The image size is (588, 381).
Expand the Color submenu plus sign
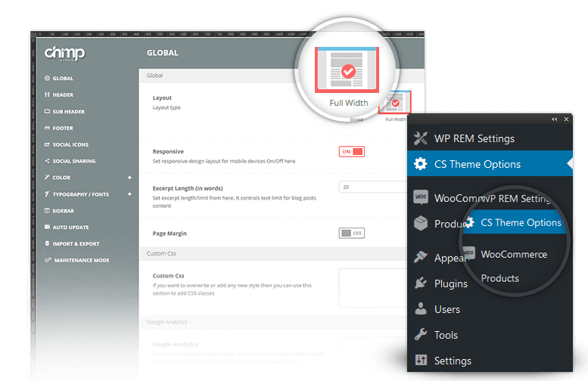pyautogui.click(x=129, y=178)
